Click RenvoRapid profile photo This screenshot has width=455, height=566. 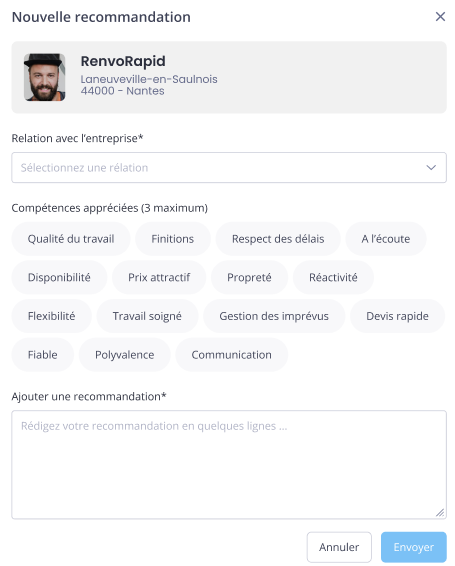44,77
